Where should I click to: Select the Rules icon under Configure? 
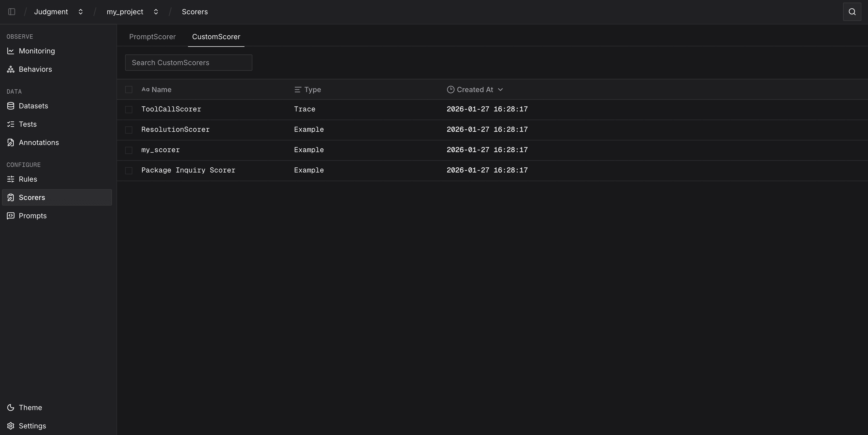coord(10,179)
